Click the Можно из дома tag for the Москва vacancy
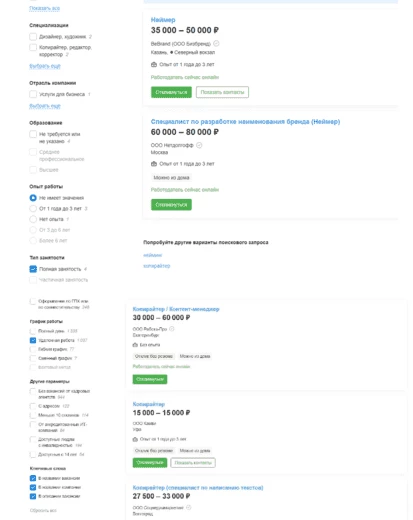The height and width of the screenshot is (520, 413). tap(171, 178)
